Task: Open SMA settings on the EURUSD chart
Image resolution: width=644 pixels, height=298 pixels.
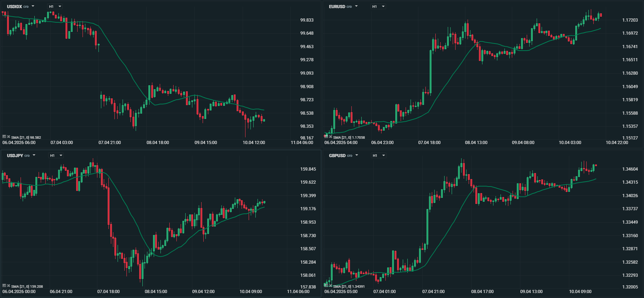Action: (326, 137)
